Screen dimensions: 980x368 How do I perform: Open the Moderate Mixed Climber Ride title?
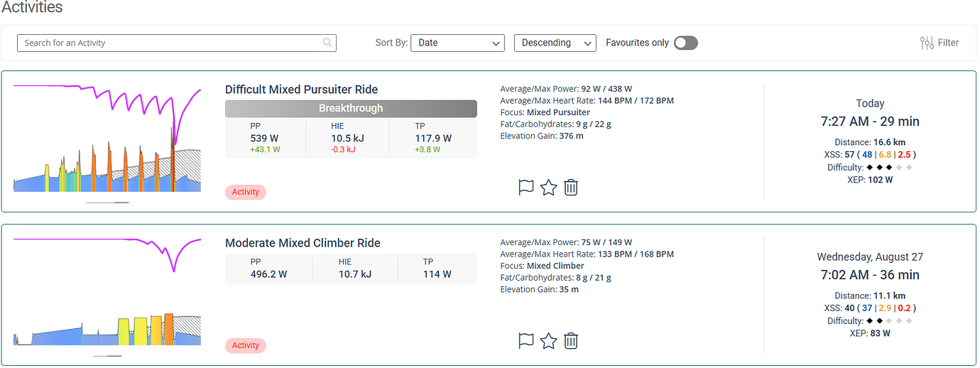pyautogui.click(x=303, y=243)
